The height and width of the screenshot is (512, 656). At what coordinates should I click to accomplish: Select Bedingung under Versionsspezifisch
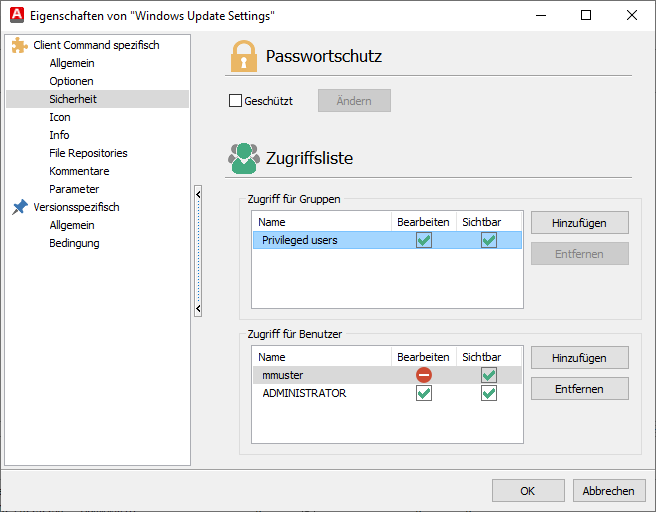click(74, 243)
